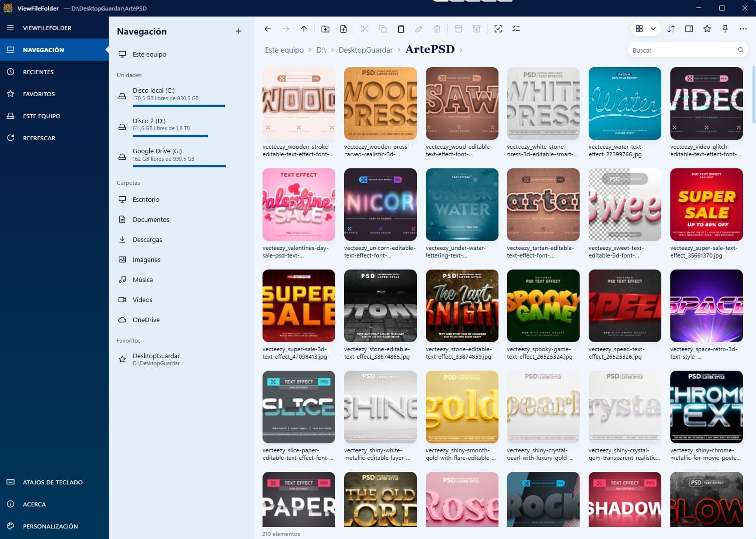Open Personalización settings
The width and height of the screenshot is (756, 539).
[54, 526]
